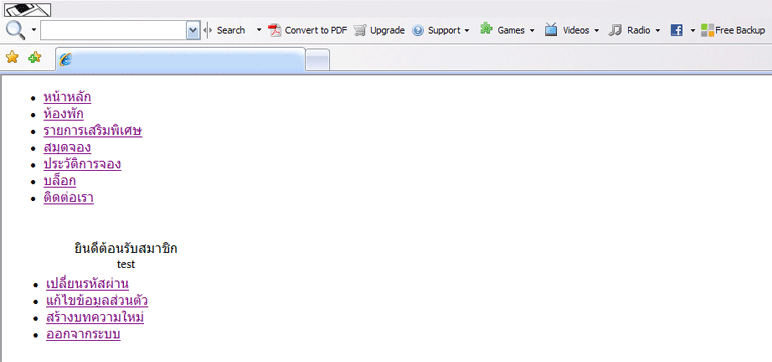Click the Search toolbar button

click(231, 31)
